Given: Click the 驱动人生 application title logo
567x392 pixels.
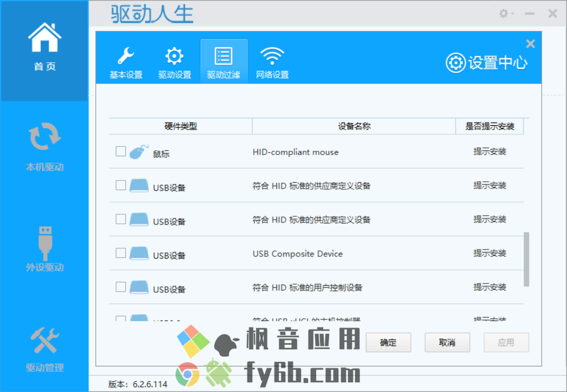Looking at the screenshot, I should click(152, 15).
